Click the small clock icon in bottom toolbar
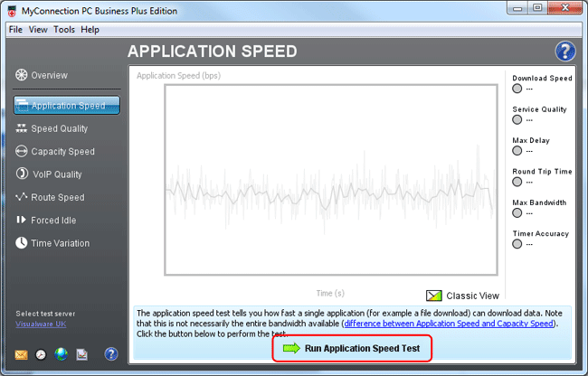 pyautogui.click(x=41, y=354)
